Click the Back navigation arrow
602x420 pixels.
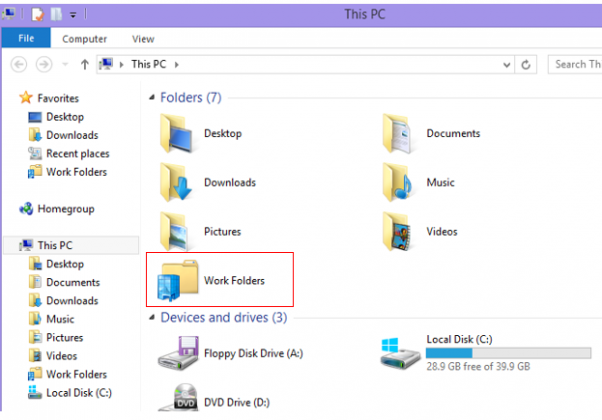(x=18, y=64)
